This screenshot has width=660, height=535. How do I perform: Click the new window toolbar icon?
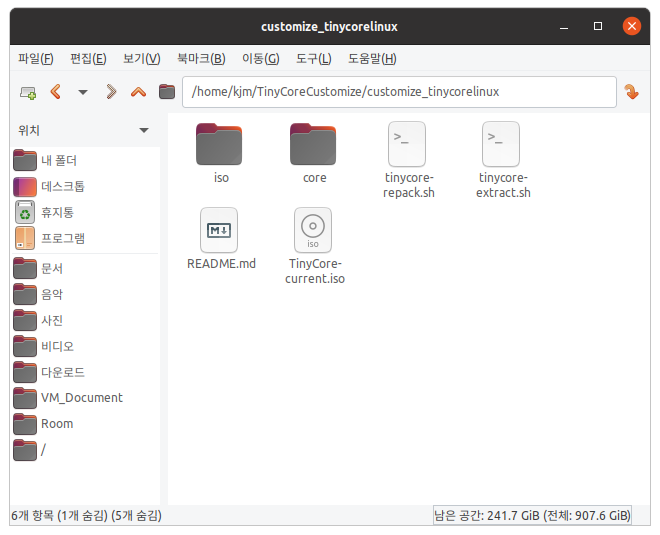point(28,92)
